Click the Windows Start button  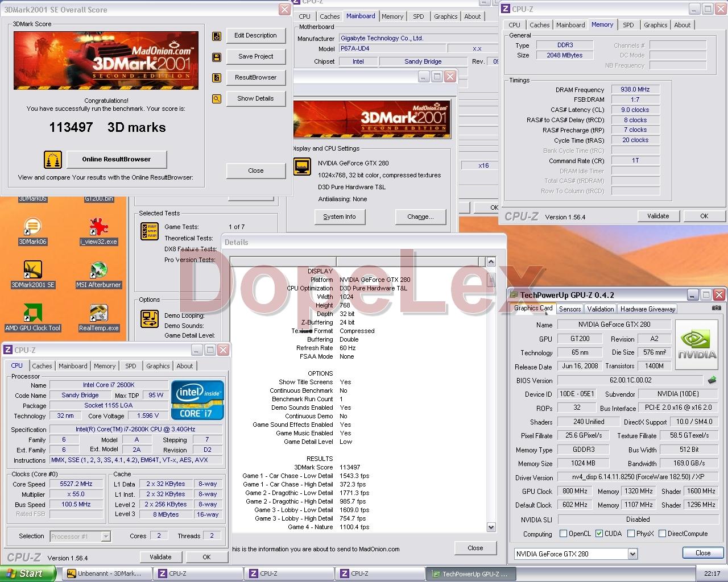click(x=28, y=573)
